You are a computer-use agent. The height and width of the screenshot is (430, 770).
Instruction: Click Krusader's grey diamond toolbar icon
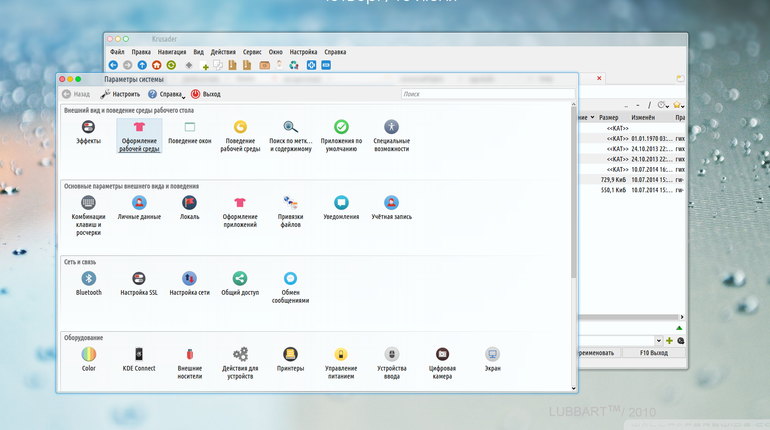pos(189,65)
